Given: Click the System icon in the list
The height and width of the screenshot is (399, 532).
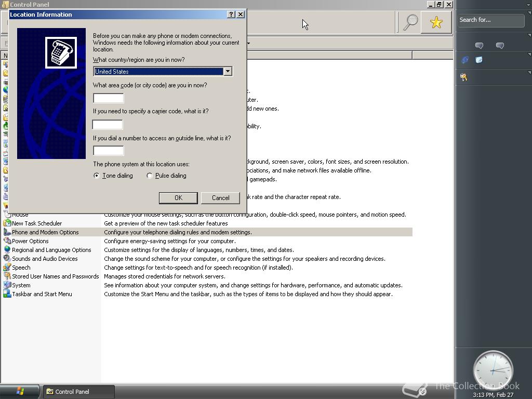Looking at the screenshot, I should pos(7,285).
